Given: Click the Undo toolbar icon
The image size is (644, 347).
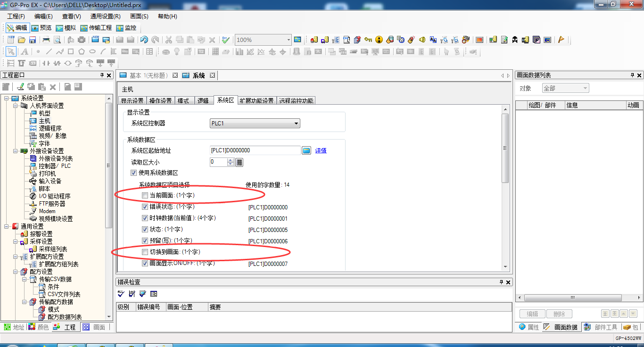Looking at the screenshot, I should point(144,40).
